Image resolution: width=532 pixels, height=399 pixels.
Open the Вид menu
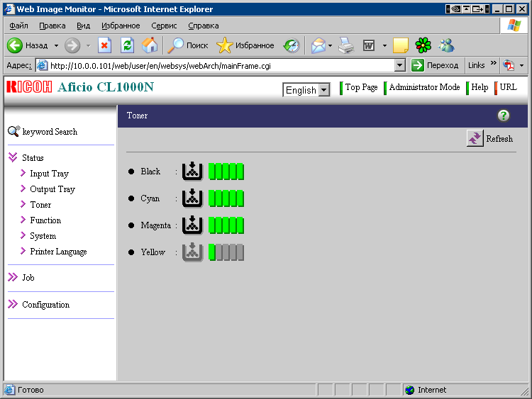point(83,26)
